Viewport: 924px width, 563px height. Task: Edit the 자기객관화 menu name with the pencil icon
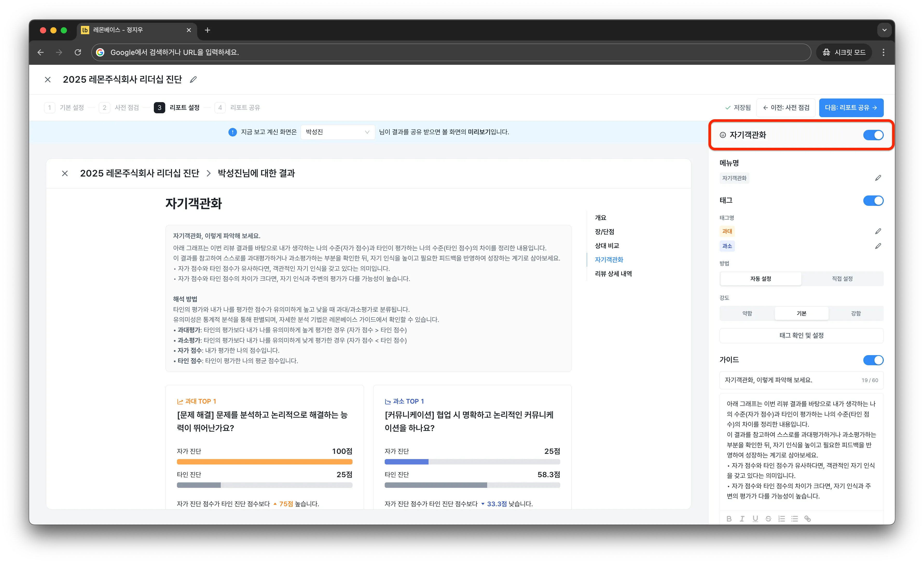pyautogui.click(x=878, y=178)
